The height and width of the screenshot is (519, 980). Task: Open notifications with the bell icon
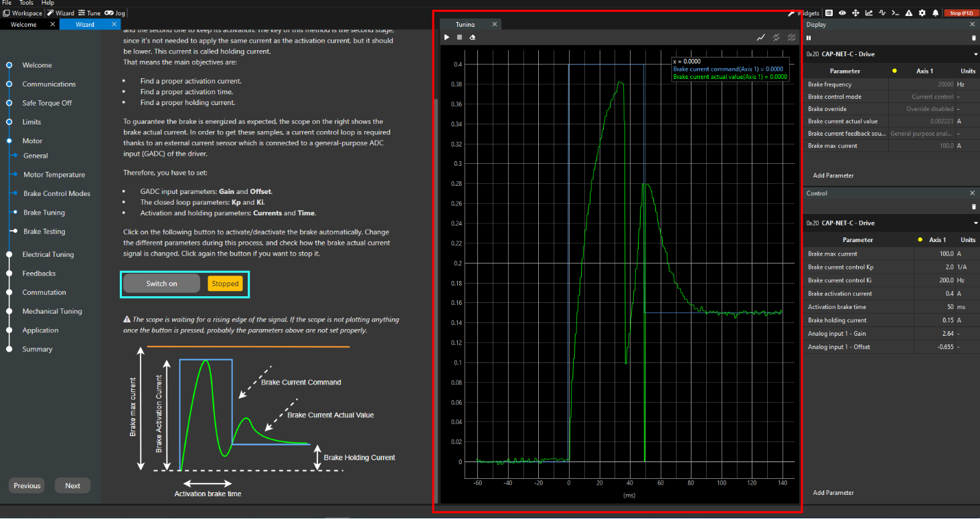(934, 13)
